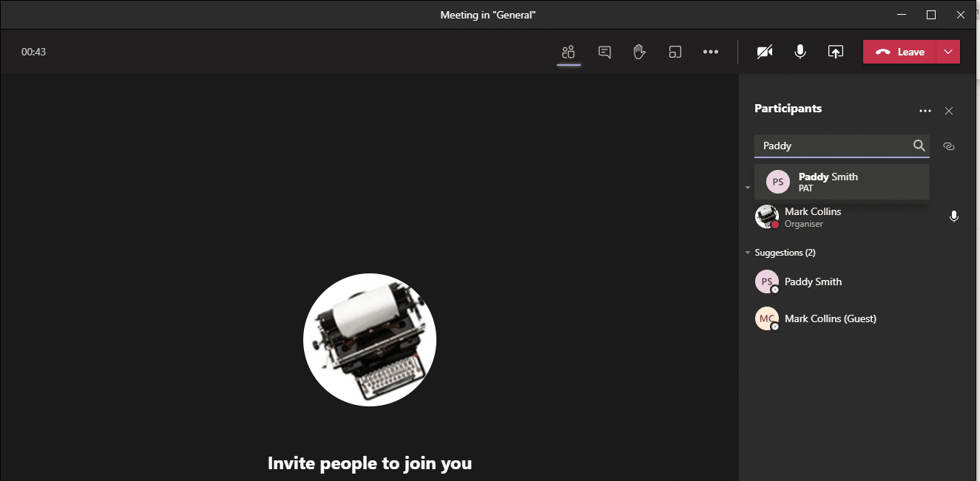The height and width of the screenshot is (481, 980).
Task: Click the "Participants" panel heading
Action: [x=788, y=108]
